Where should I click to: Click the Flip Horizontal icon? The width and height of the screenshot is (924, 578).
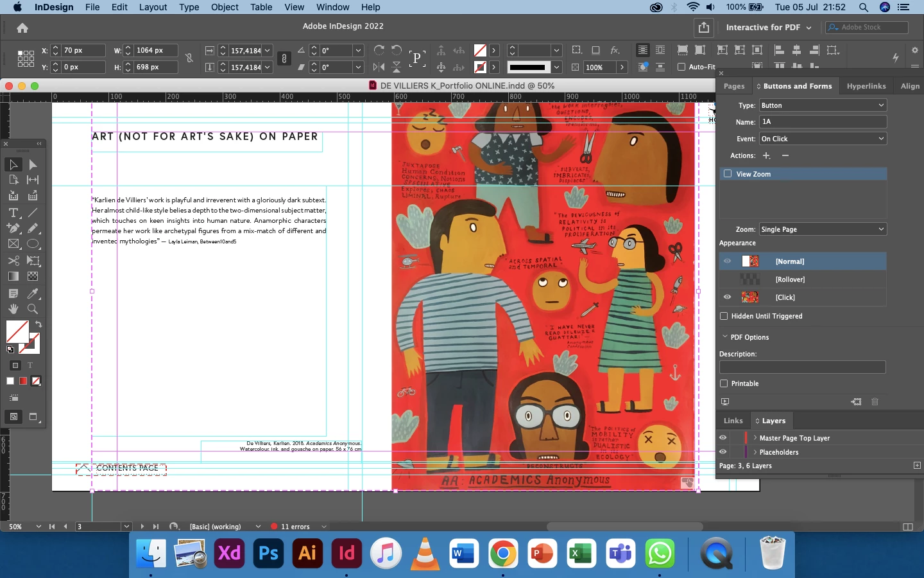click(379, 67)
